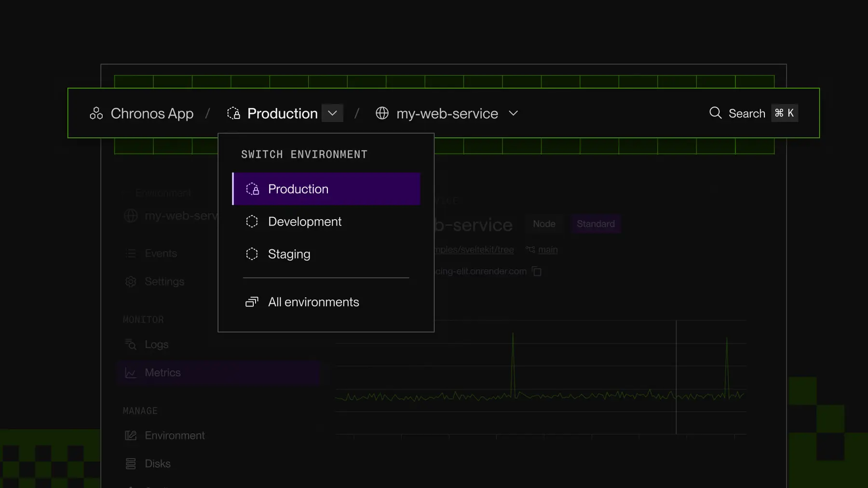Image resolution: width=868 pixels, height=488 pixels.
Task: Open the my-web-service dropdown chevron
Action: coord(513,113)
